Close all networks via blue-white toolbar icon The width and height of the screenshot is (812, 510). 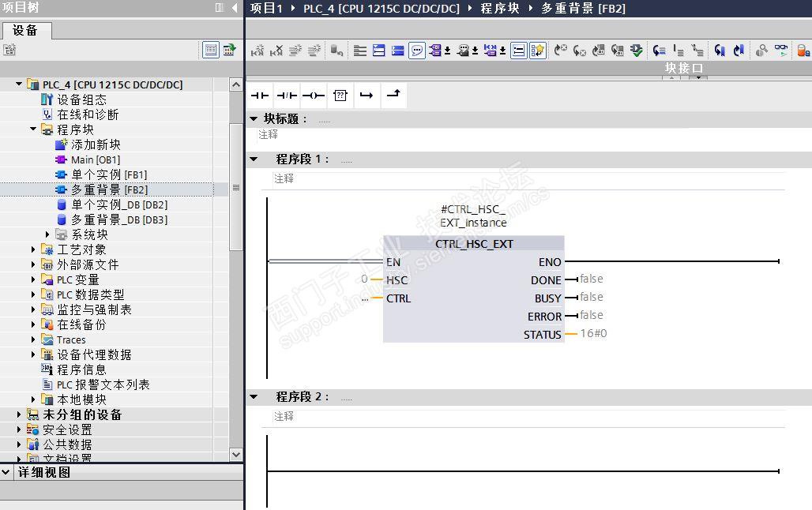coord(378,51)
